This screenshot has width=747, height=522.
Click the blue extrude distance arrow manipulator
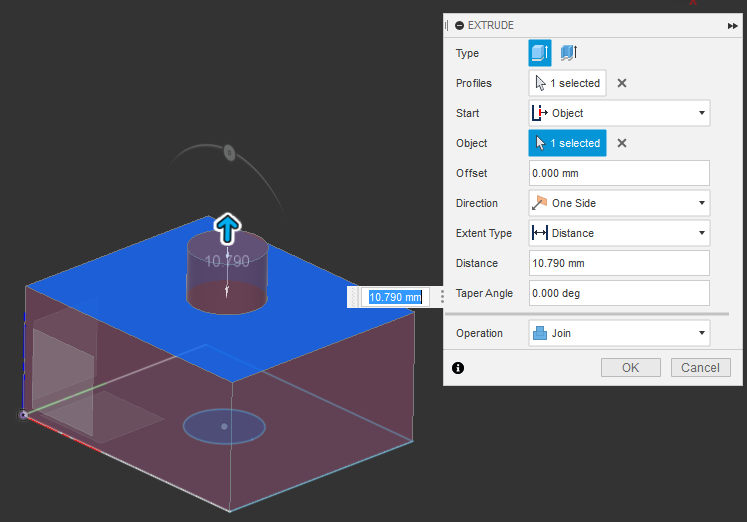[227, 229]
